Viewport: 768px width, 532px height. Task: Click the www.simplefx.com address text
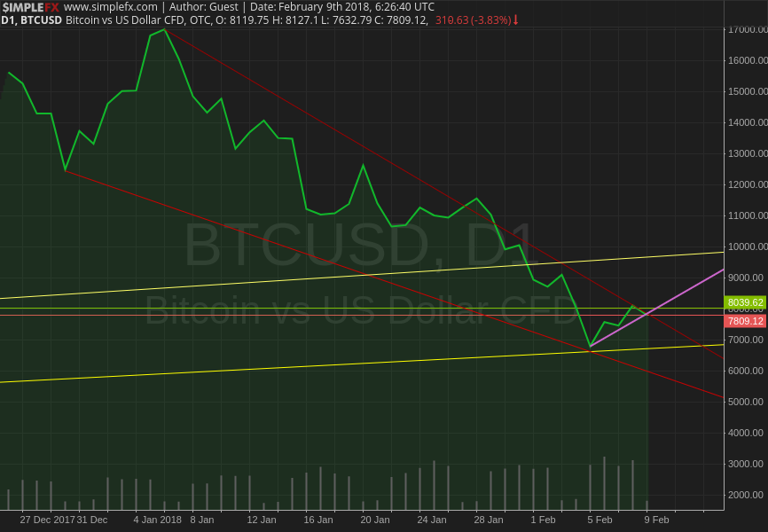[111, 7]
